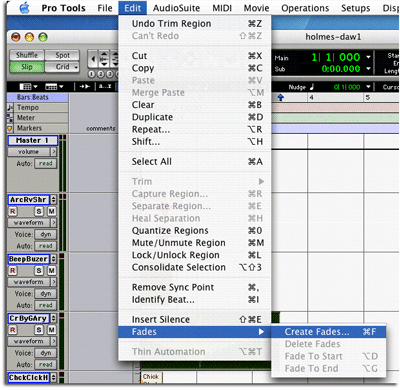
Task: Click the ChckClckH track name
Action: tap(29, 377)
